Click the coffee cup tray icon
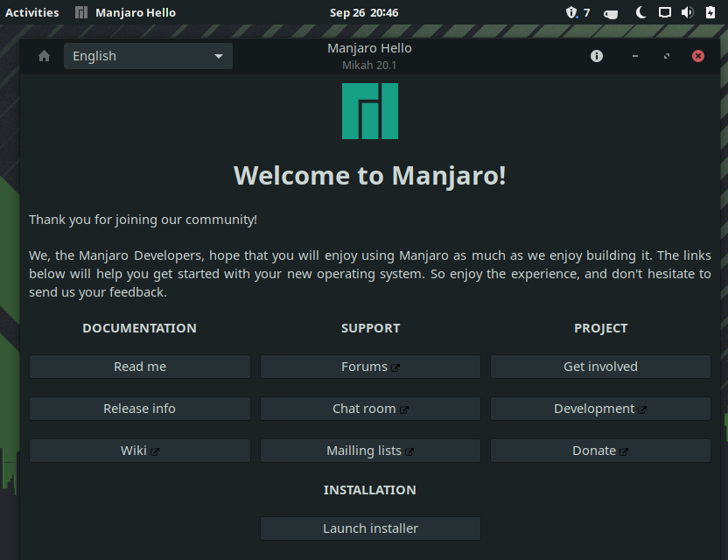The image size is (728, 560). [x=611, y=13]
